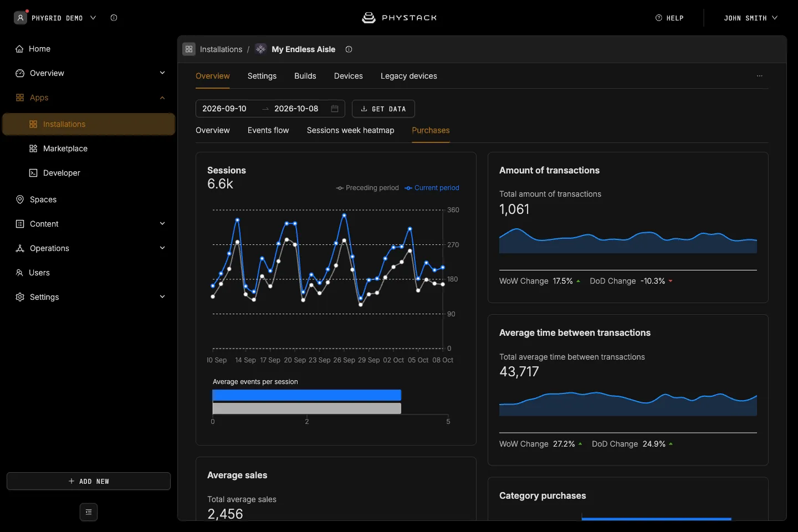Click the Phygrid Demo tenant avatar icon
Image resolution: width=798 pixels, height=532 pixels.
click(x=21, y=18)
